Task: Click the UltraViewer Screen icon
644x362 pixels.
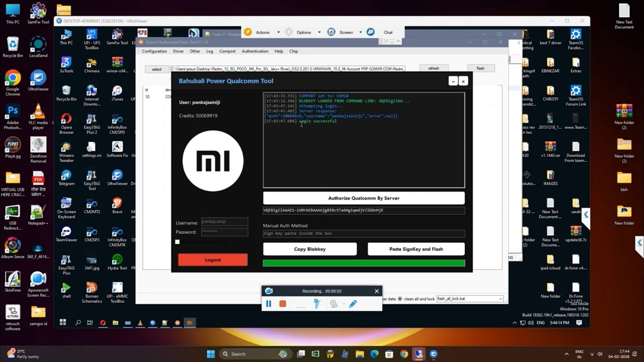Action: pyautogui.click(x=332, y=32)
